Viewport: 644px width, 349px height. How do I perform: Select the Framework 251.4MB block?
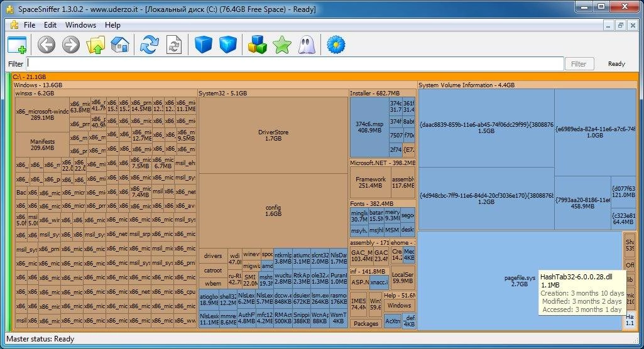[370, 182]
